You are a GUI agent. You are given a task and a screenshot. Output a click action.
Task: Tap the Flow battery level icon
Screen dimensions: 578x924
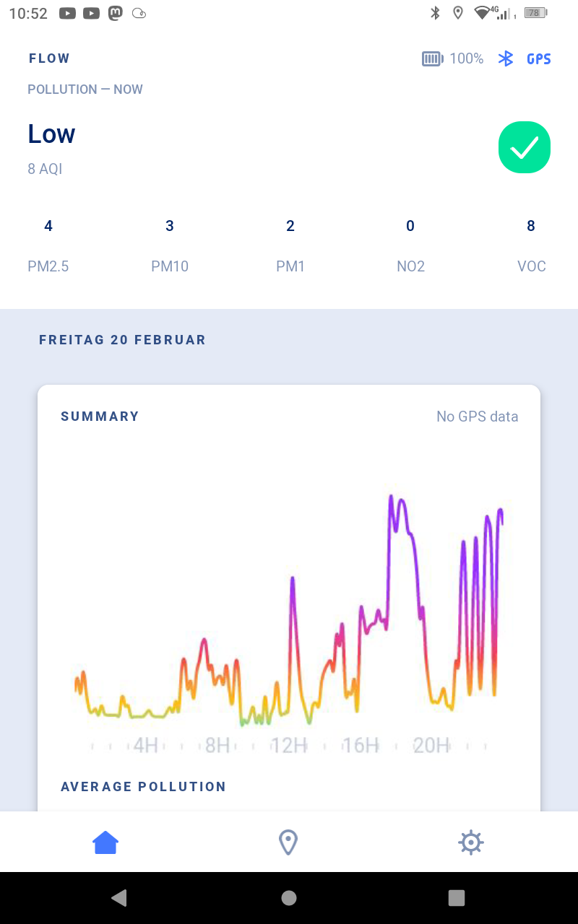(x=432, y=58)
